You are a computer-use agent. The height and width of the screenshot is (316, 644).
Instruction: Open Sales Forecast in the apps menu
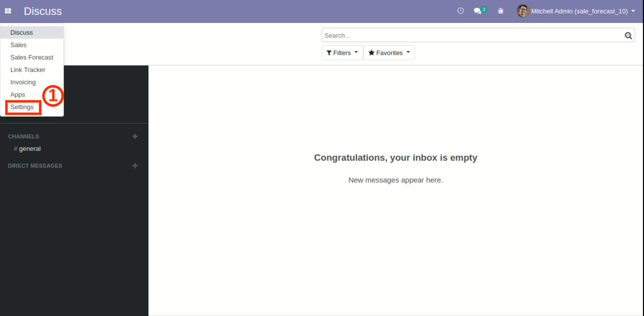(x=32, y=58)
